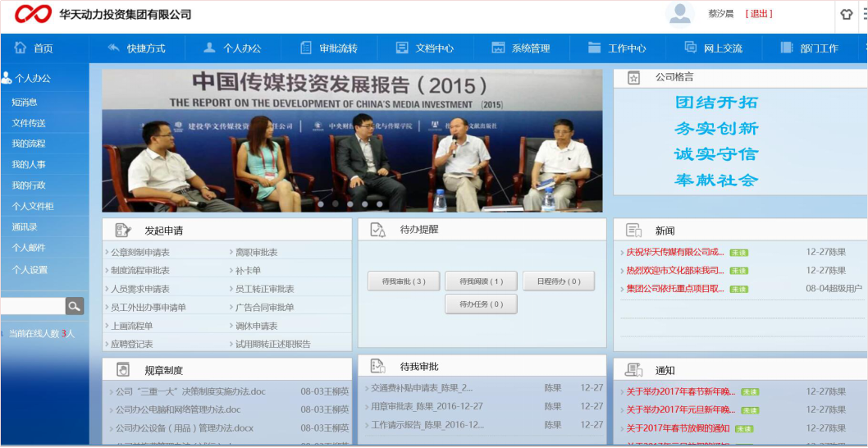This screenshot has height=448, width=868.
Task: Select 个人邮件 in the left sidebar
Action: pyautogui.click(x=29, y=248)
